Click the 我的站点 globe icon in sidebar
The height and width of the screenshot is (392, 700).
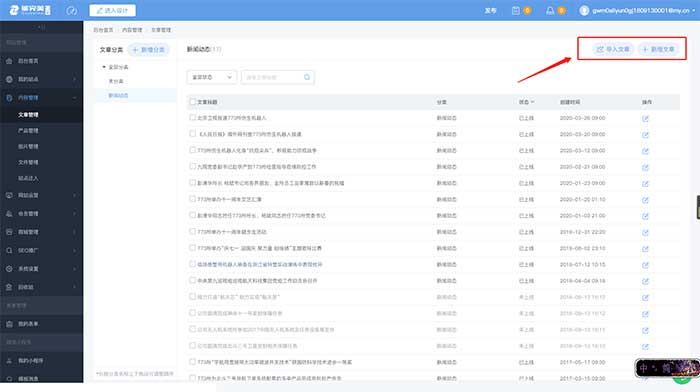[9, 79]
